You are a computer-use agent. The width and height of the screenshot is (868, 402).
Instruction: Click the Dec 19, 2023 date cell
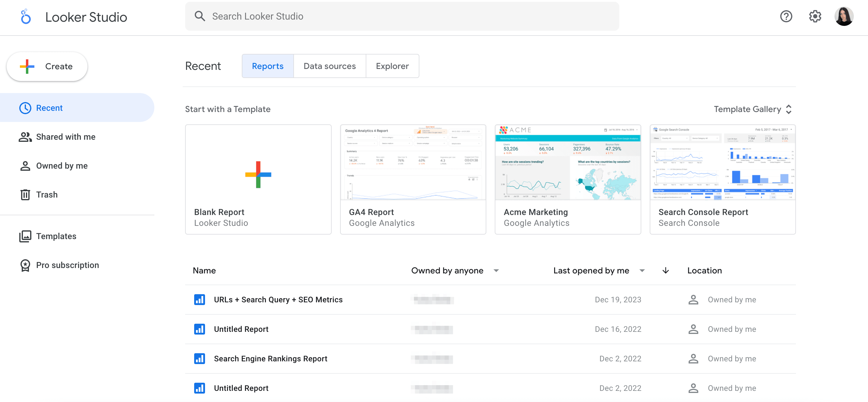[618, 300]
